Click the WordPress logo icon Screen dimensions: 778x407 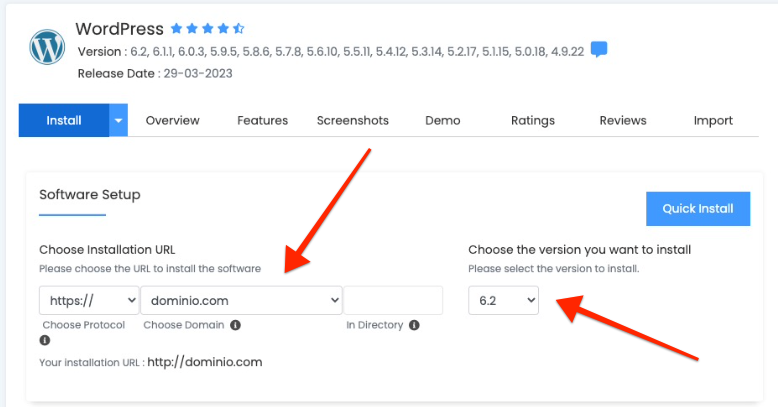[x=47, y=47]
